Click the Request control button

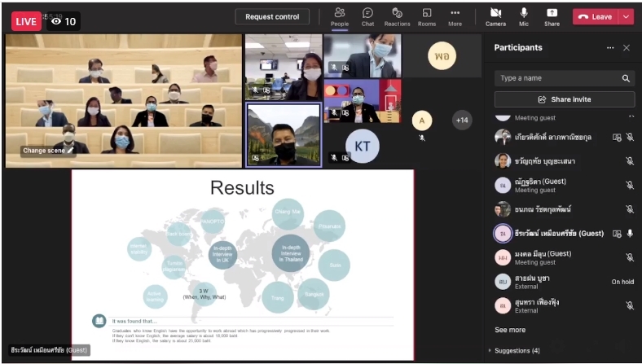tap(272, 17)
